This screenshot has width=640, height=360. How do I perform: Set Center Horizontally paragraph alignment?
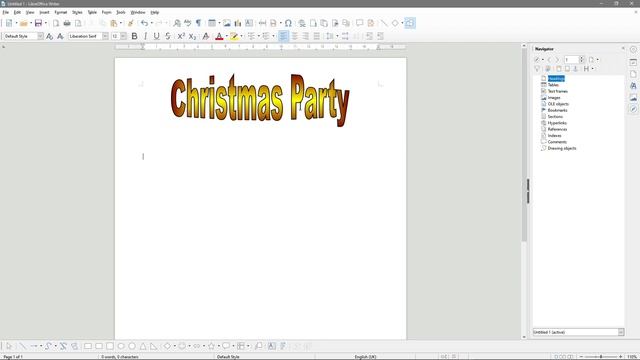coord(294,36)
